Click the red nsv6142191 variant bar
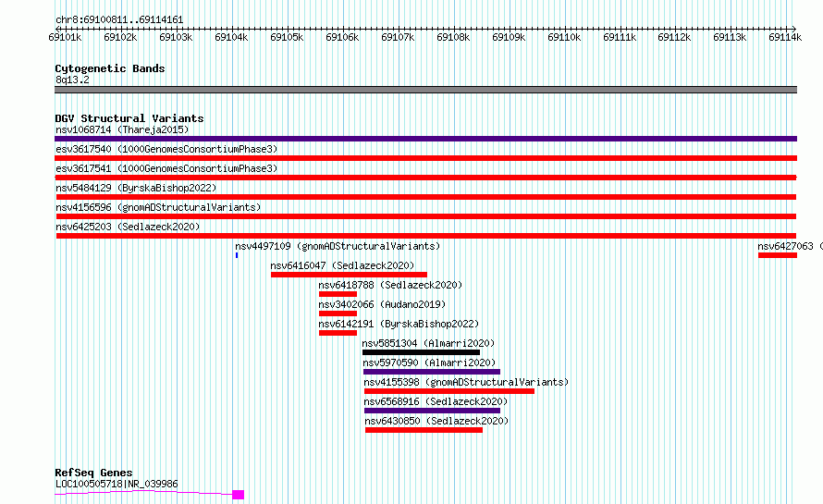Viewport: 823px width, 504px height. (x=338, y=333)
